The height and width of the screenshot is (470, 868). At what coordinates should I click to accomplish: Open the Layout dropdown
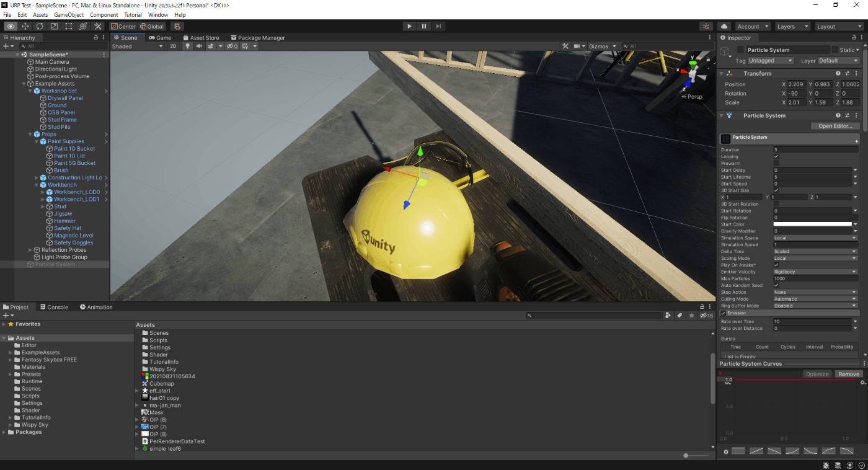(838, 26)
